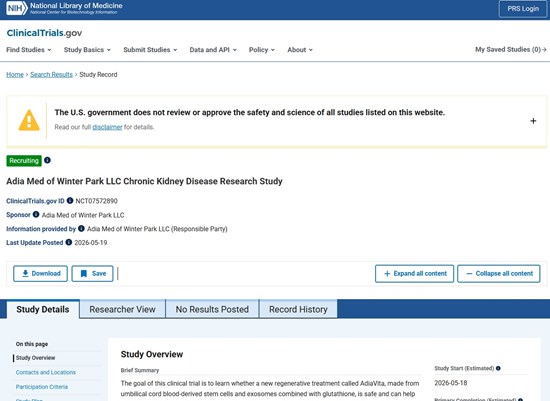Open the disclaimer link
Viewport: 550px width, 401px height.
point(107,127)
